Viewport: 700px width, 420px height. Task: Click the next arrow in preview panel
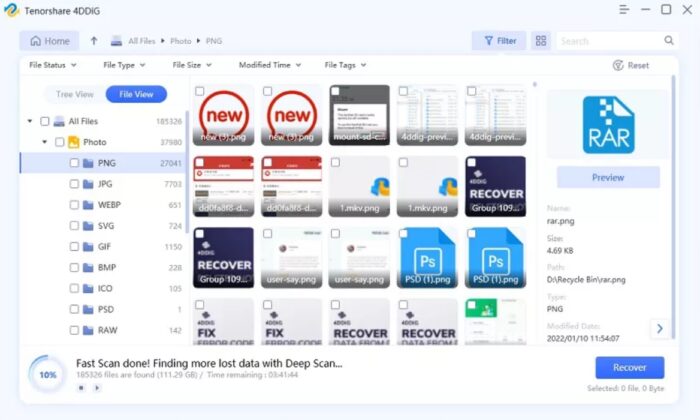(659, 329)
